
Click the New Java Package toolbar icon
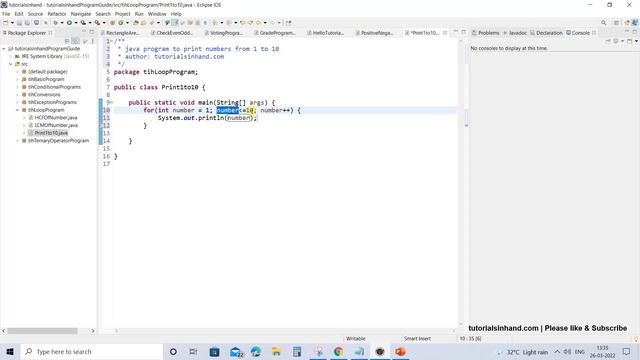point(112,23)
